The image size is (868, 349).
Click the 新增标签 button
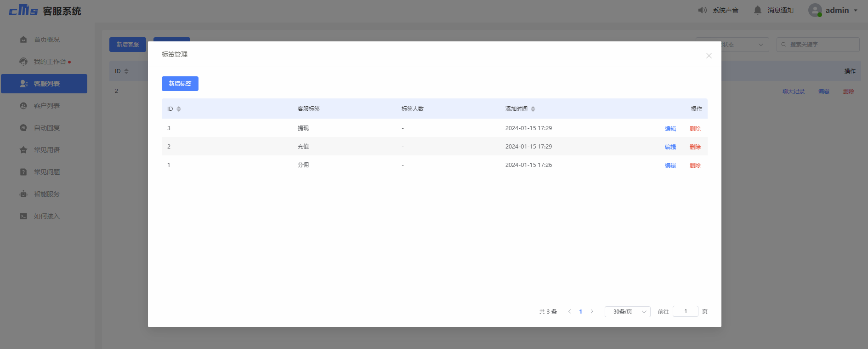180,84
